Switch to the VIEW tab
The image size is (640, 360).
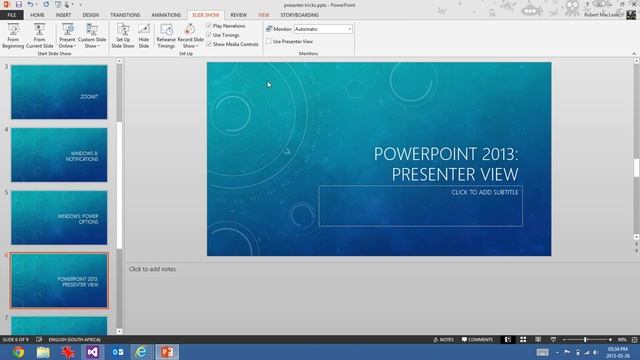pyautogui.click(x=263, y=15)
